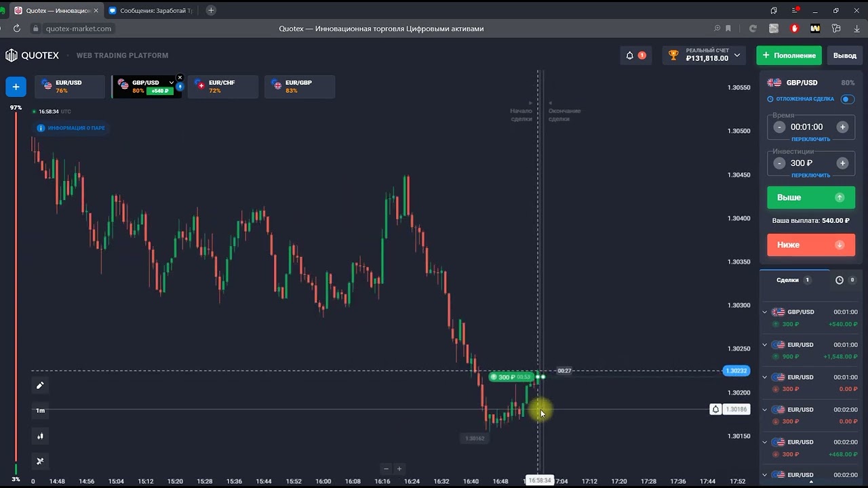Click the Quotex logo

33,56
